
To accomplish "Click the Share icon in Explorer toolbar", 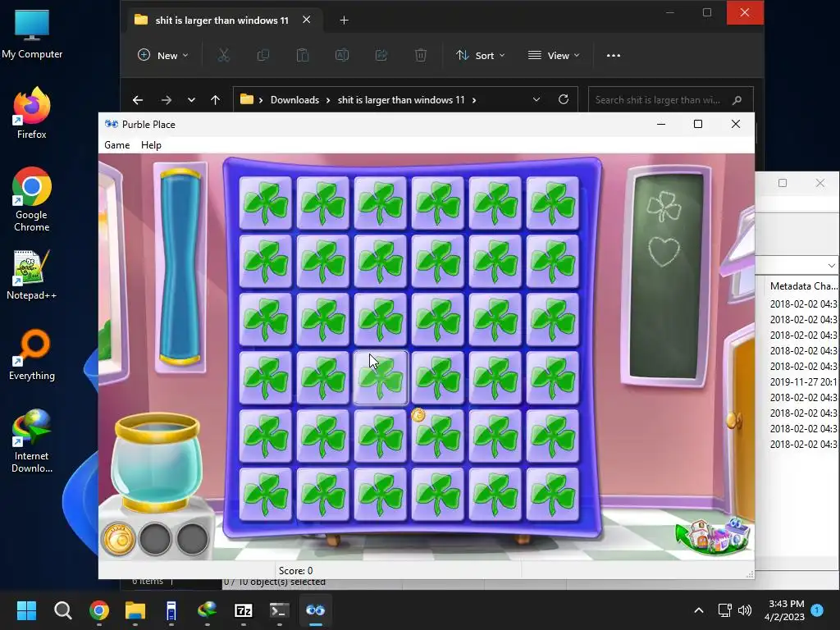I will click(381, 55).
